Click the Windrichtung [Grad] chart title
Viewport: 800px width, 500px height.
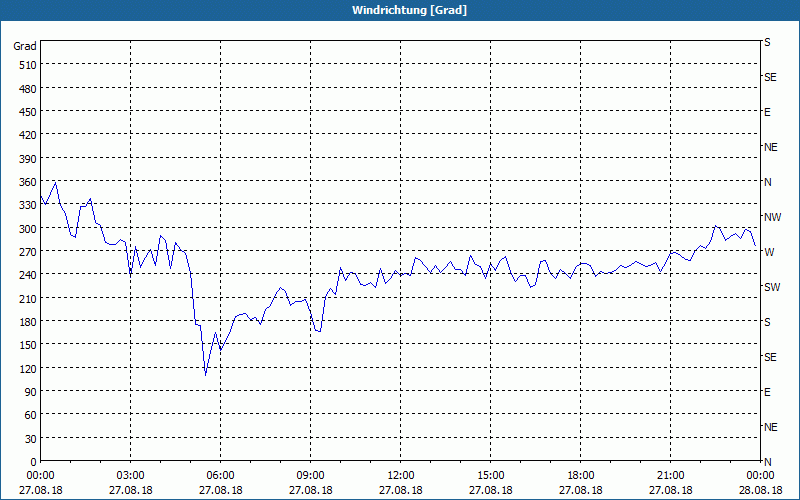coord(409,10)
